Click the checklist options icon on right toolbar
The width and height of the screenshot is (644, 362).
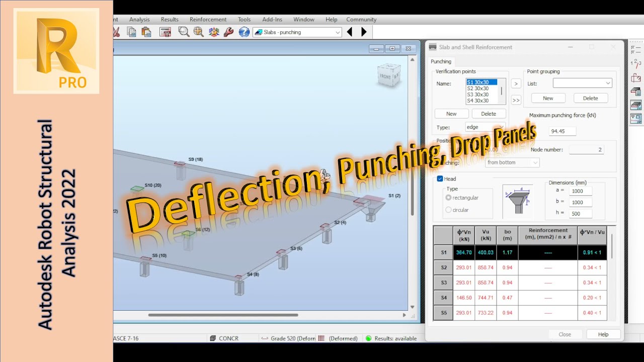point(636,50)
